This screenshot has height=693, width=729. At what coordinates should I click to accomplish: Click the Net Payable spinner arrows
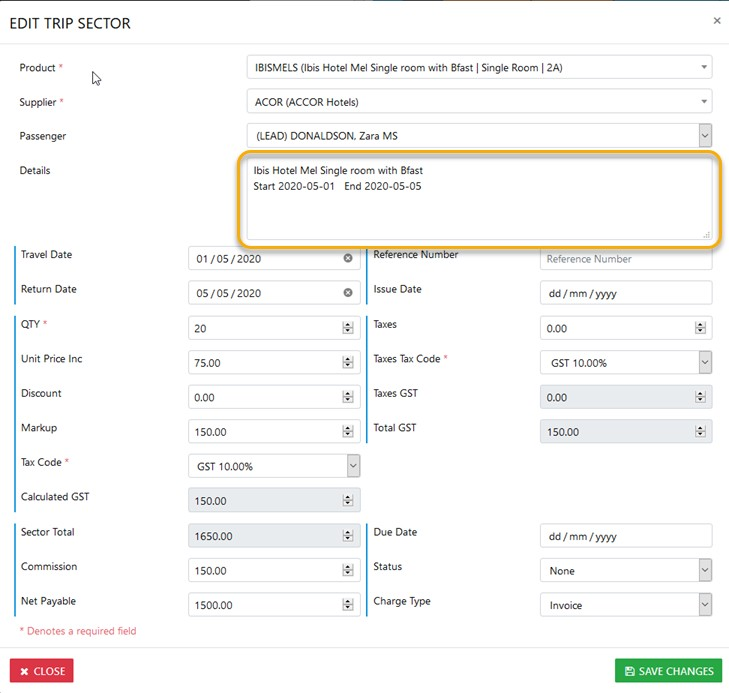[x=348, y=605]
